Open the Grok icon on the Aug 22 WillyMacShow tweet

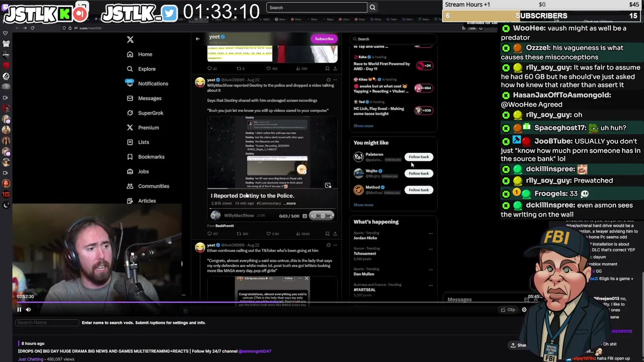[x=329, y=80]
